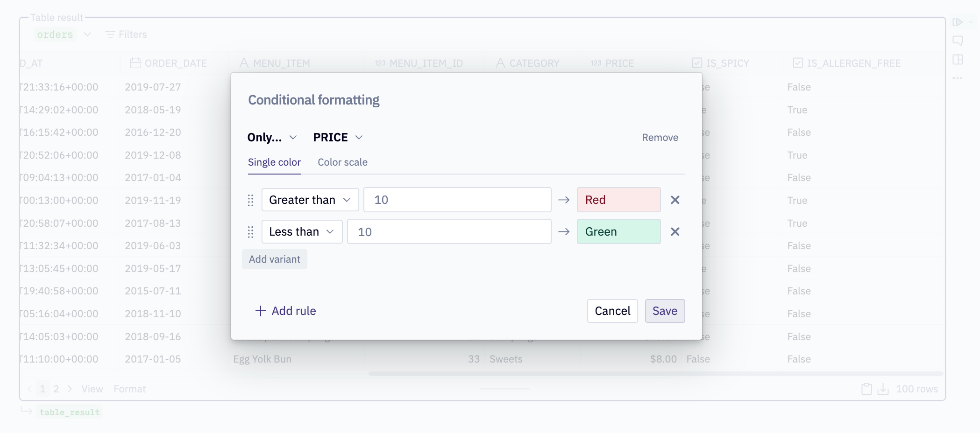The width and height of the screenshot is (980, 433).
Task: Open the Red color swatch picker
Action: [618, 200]
